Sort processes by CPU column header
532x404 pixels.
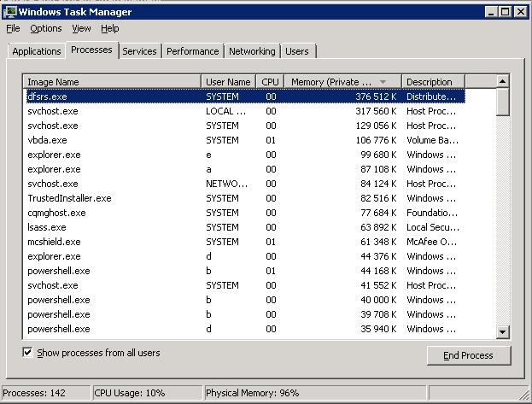(x=270, y=82)
